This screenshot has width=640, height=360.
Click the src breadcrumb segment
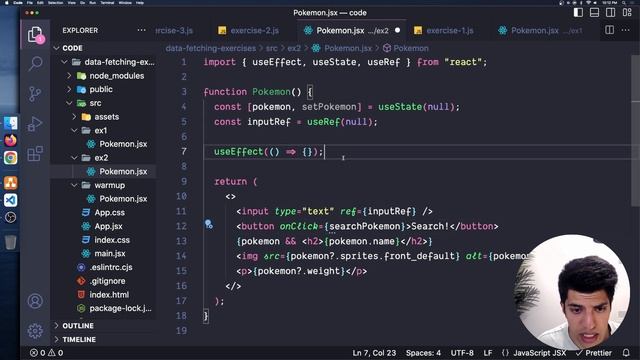coord(271,48)
